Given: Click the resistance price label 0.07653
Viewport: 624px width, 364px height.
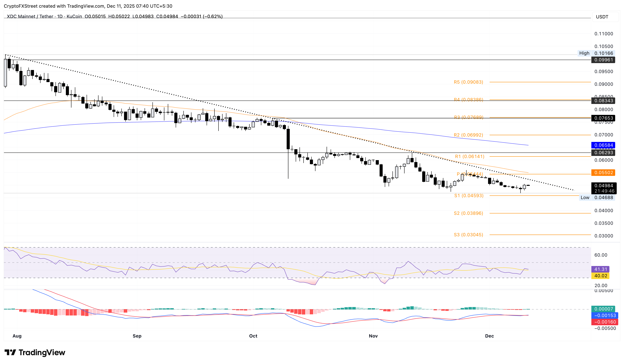Looking at the screenshot, I should [603, 118].
